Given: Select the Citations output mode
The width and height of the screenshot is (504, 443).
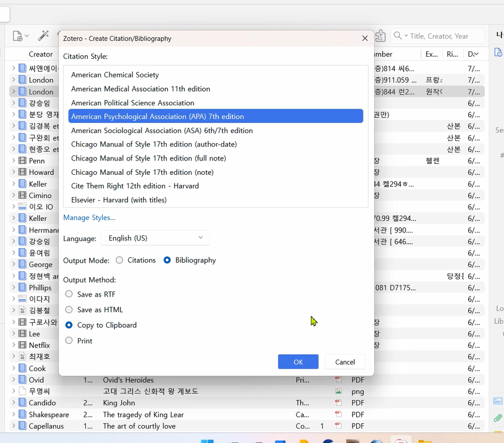Looking at the screenshot, I should click(x=119, y=260).
